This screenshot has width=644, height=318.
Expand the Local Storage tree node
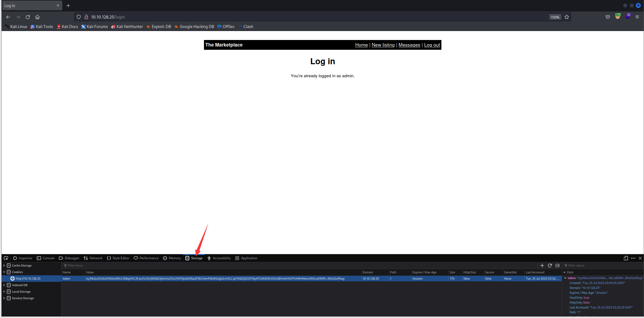(x=4, y=292)
